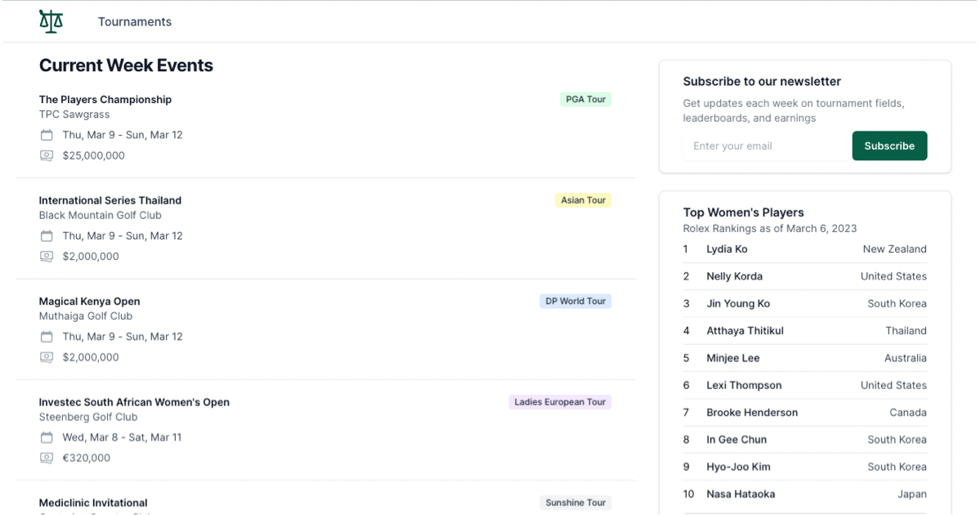This screenshot has width=980, height=515.
Task: Open Investec South African Women's Open event
Action: 134,402
